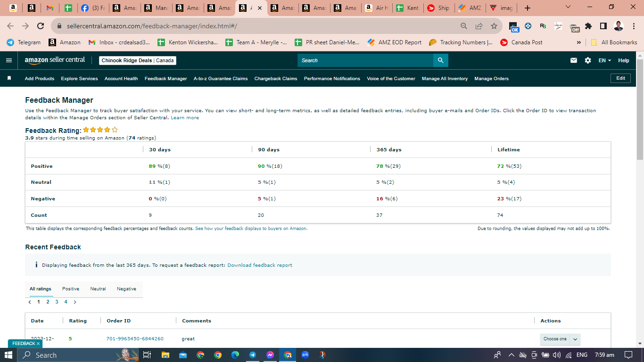Open Account Health in the navigation bar

click(121, 79)
